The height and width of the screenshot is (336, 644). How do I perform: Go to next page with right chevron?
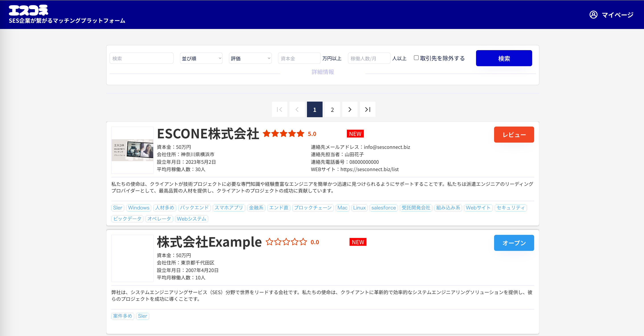350,109
